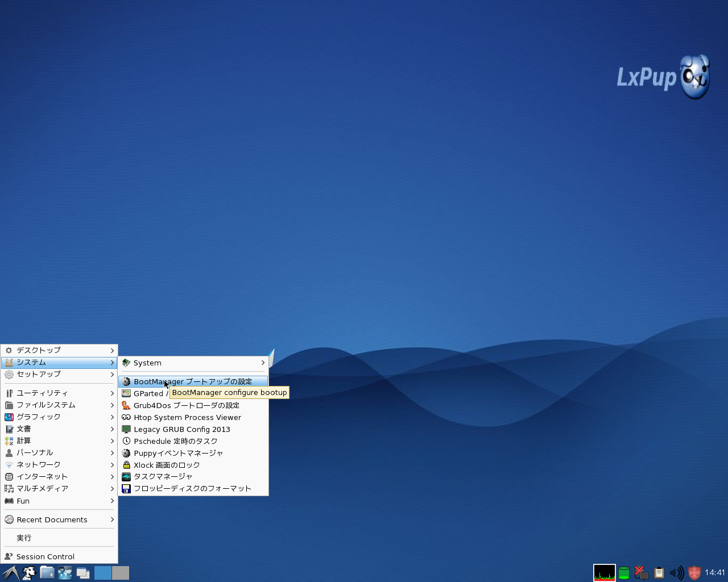This screenshot has height=582, width=728.
Task: Open Session Control
Action: tap(45, 556)
